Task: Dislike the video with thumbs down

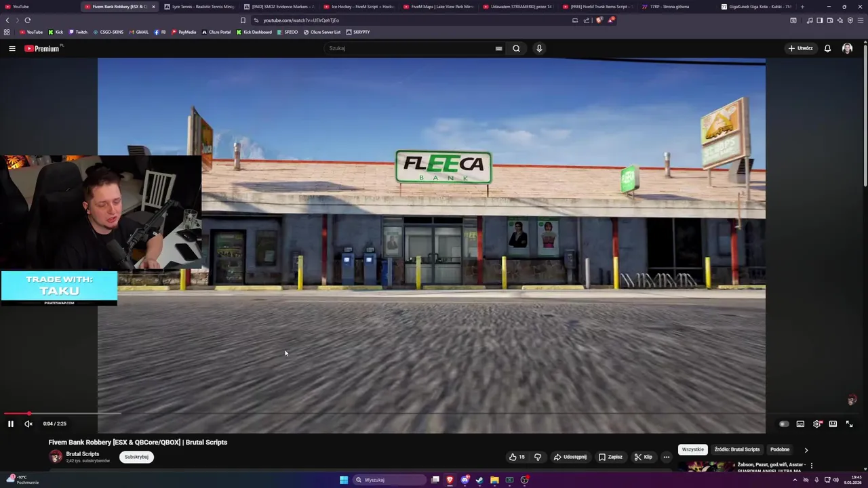Action: (x=538, y=457)
